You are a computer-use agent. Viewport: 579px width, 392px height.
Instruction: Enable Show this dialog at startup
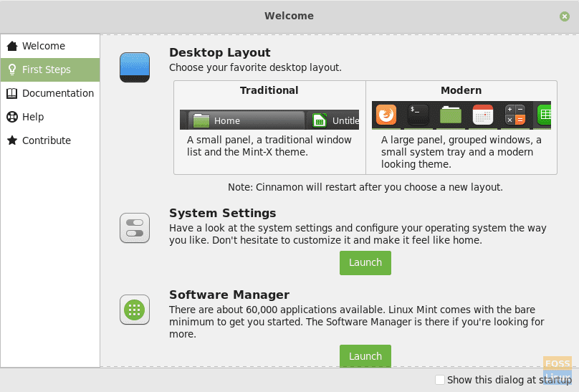tap(439, 379)
